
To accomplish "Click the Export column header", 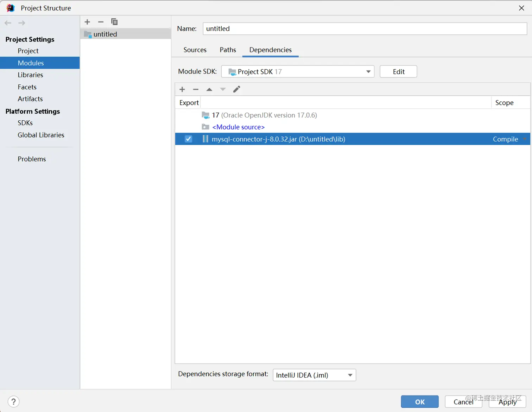I will [x=189, y=103].
